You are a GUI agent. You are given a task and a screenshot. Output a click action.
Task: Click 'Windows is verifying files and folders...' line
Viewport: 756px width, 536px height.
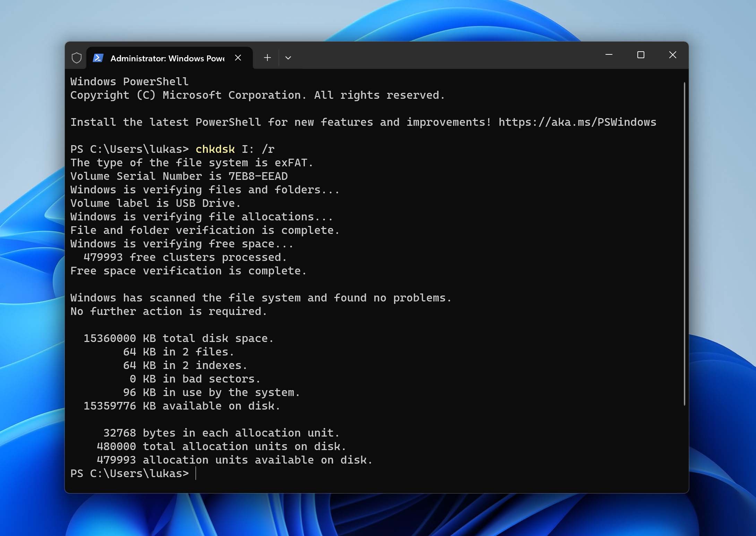coord(205,190)
